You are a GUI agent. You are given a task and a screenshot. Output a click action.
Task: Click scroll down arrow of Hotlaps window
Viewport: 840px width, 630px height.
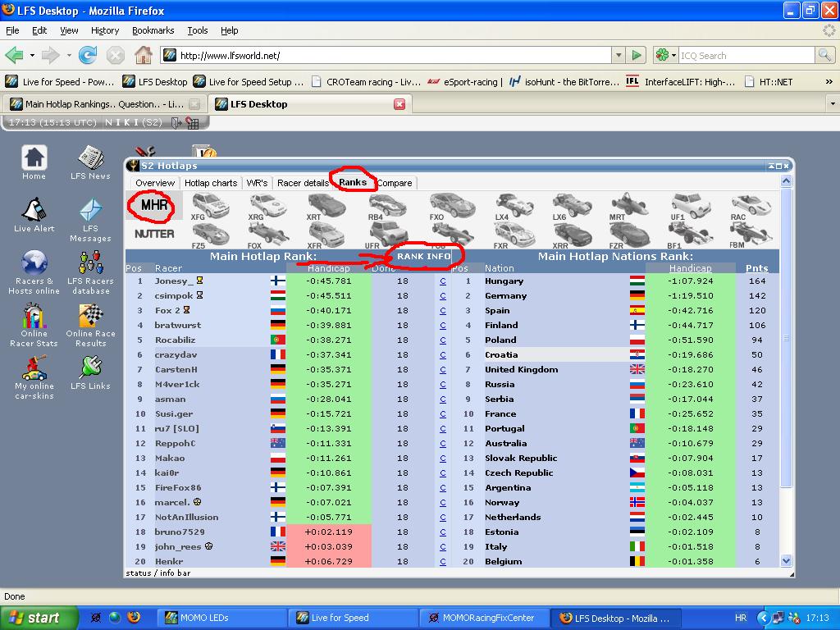[786, 561]
